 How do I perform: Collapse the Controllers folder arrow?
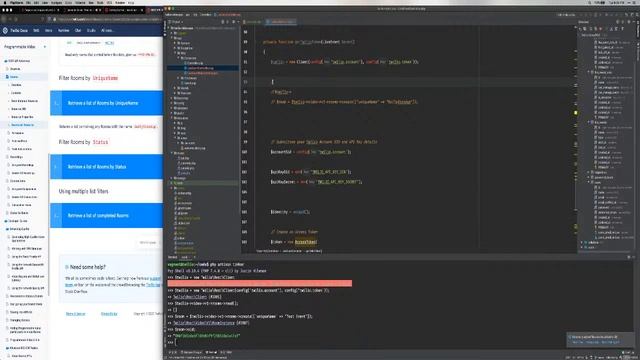(x=179, y=58)
